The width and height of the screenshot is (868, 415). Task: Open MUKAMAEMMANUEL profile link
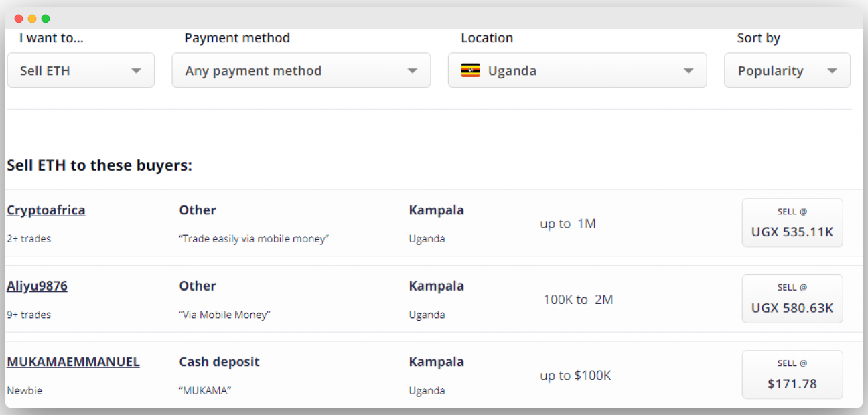(74, 362)
